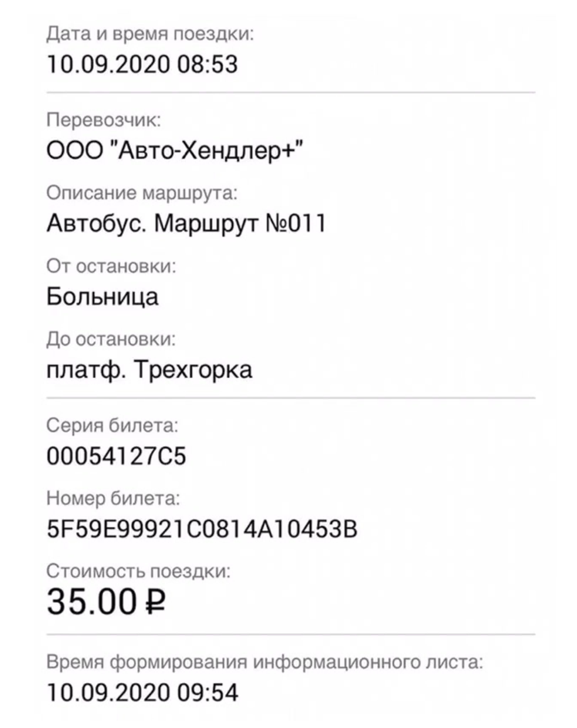Click the Номер билета label
The width and height of the screenshot is (577, 728).
pos(113,498)
